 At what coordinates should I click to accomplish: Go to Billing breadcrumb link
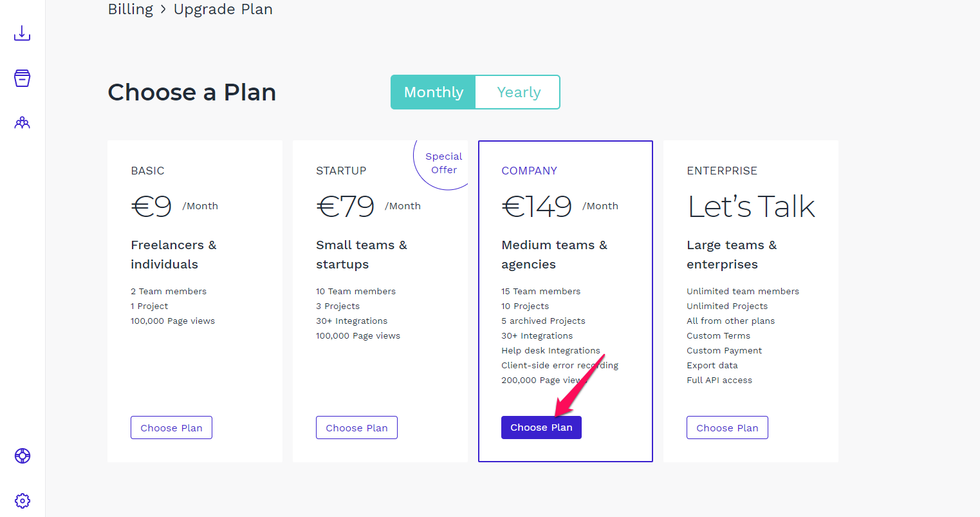(x=131, y=9)
